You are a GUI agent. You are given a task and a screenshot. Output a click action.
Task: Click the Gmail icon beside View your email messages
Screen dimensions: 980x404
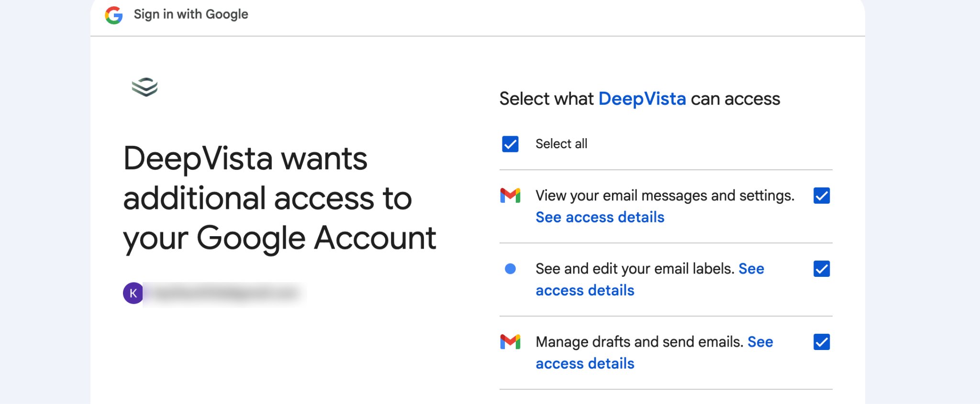click(x=510, y=196)
